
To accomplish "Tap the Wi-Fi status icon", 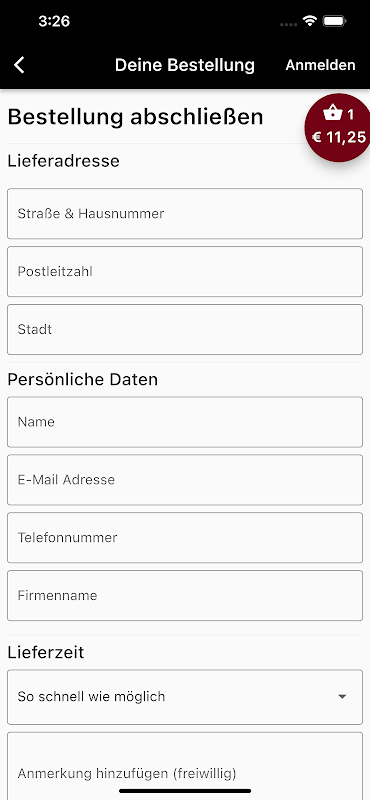I will click(309, 21).
